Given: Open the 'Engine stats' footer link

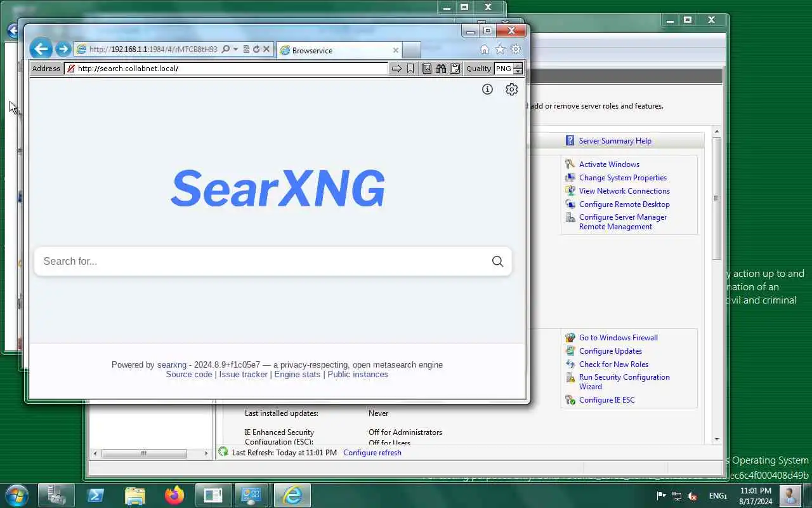Looking at the screenshot, I should coord(298,375).
